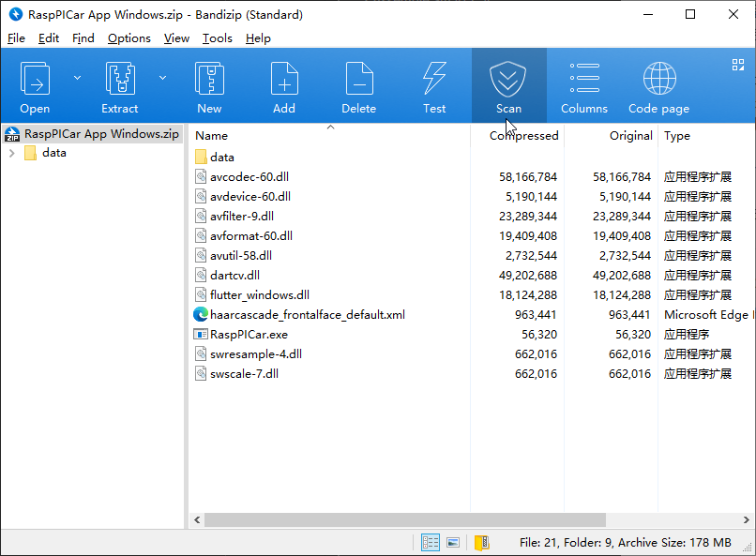Expand the Open button dropdown arrow
Viewport: 756px width, 556px height.
pyautogui.click(x=77, y=78)
